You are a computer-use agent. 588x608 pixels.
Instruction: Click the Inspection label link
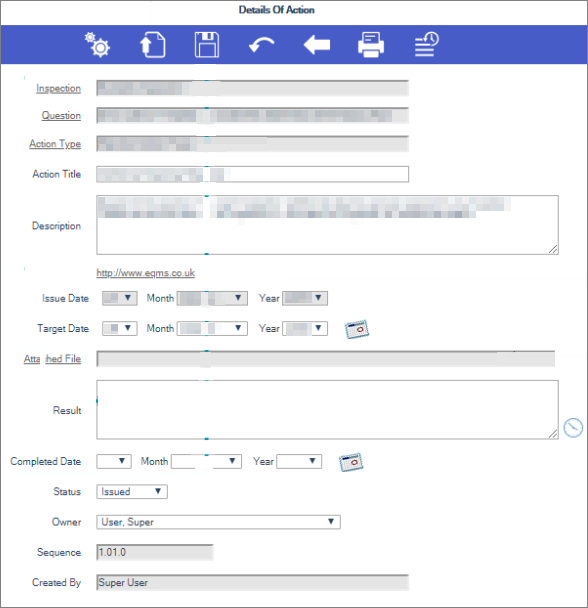point(59,88)
